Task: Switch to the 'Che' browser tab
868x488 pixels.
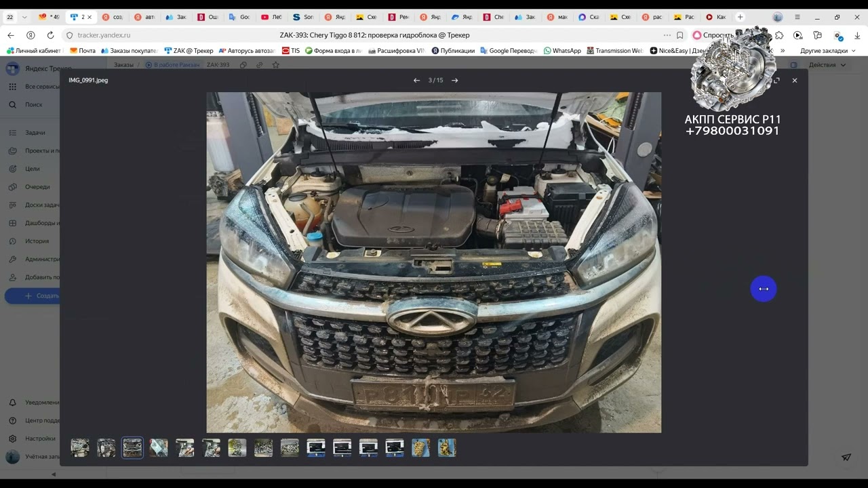Action: pos(494,17)
